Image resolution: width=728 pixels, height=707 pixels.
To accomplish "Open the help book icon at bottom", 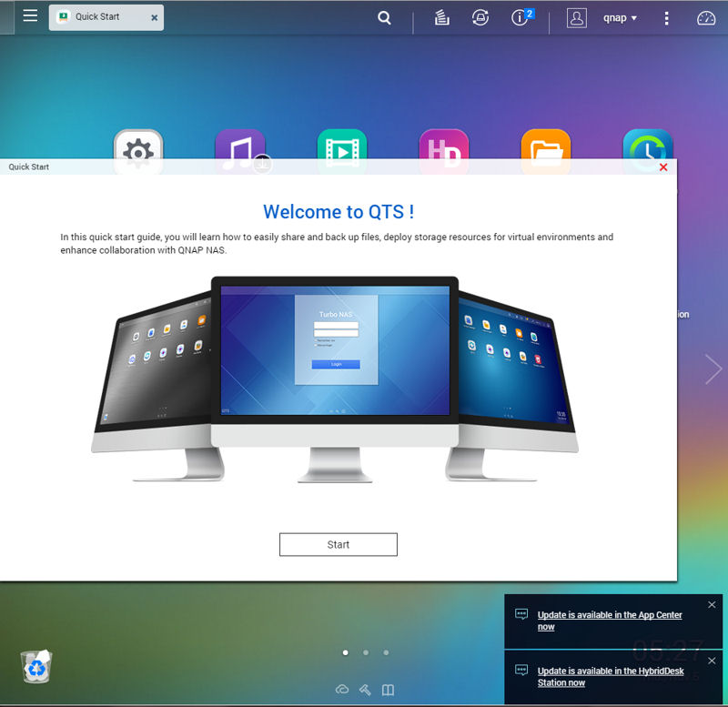I will coord(388,691).
